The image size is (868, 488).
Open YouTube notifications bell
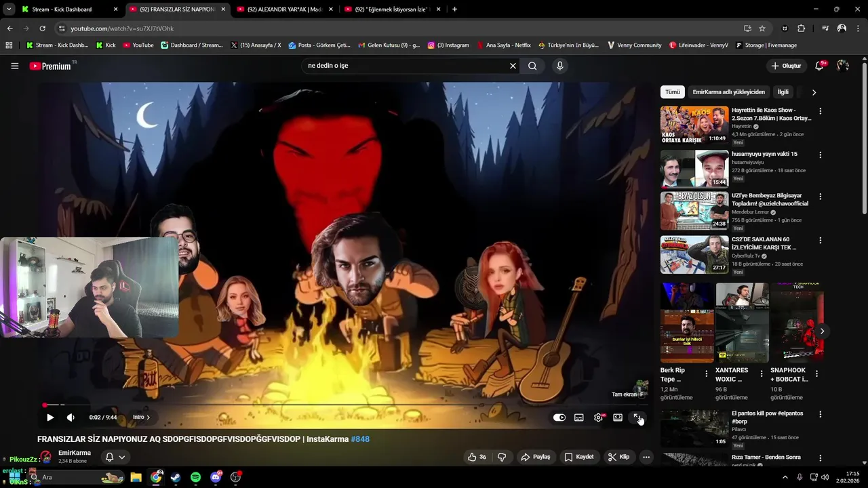819,66
